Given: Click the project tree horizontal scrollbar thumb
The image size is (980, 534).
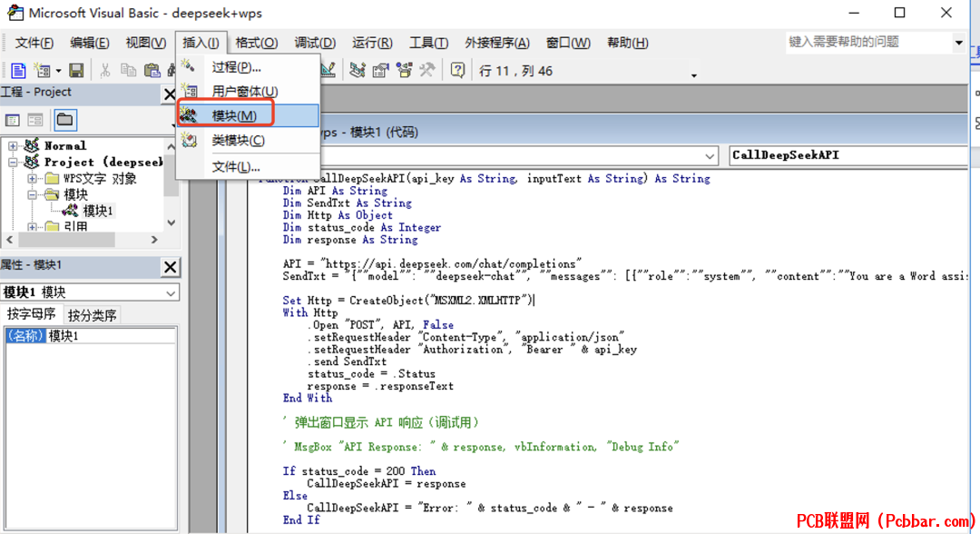Looking at the screenshot, I should (66, 240).
